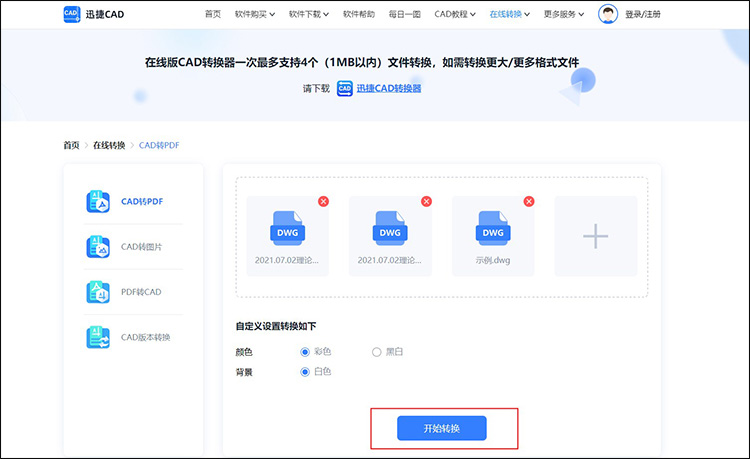Open the user avatar icon
750x459 pixels.
tap(608, 14)
